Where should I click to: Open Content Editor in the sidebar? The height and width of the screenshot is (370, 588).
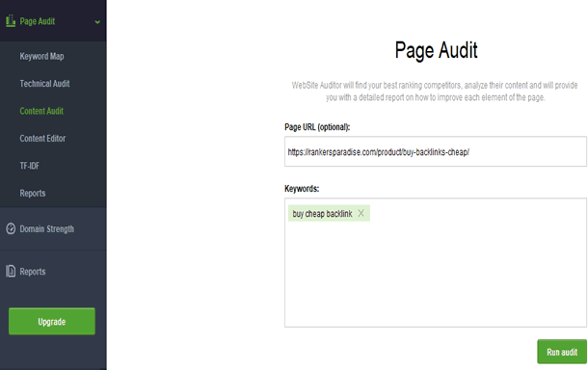(42, 139)
